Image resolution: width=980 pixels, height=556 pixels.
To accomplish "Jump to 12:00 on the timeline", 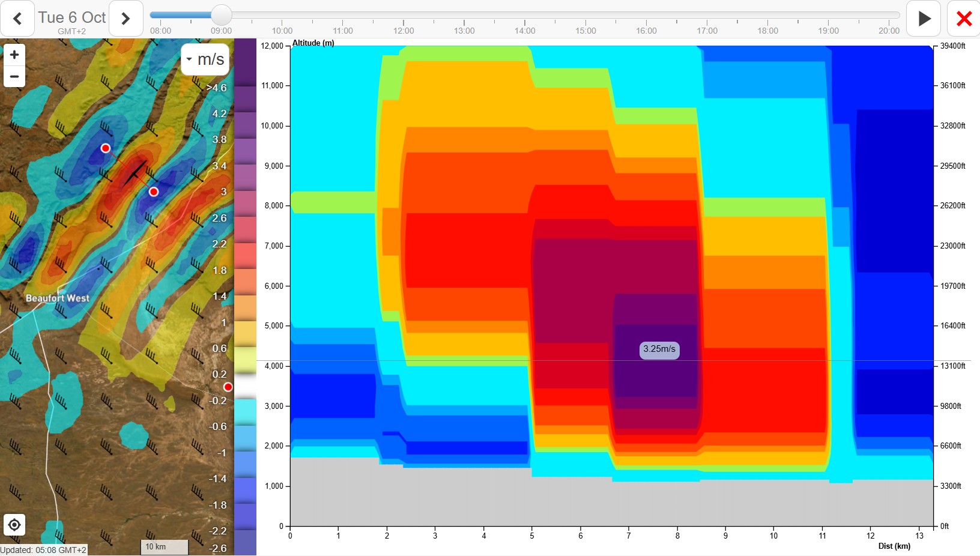I will 404,31.
